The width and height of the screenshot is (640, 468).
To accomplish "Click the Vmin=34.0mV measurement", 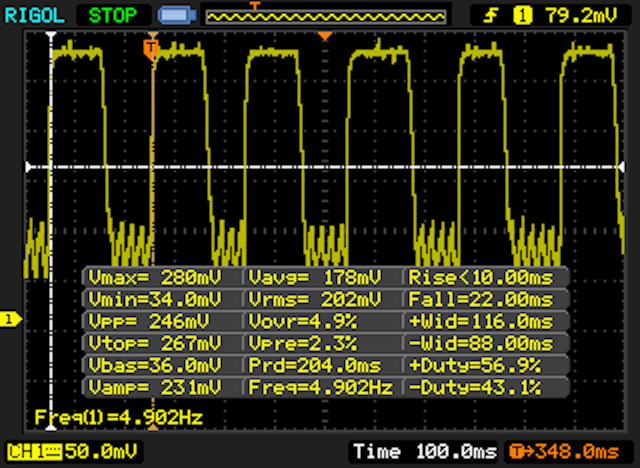I will tap(155, 300).
